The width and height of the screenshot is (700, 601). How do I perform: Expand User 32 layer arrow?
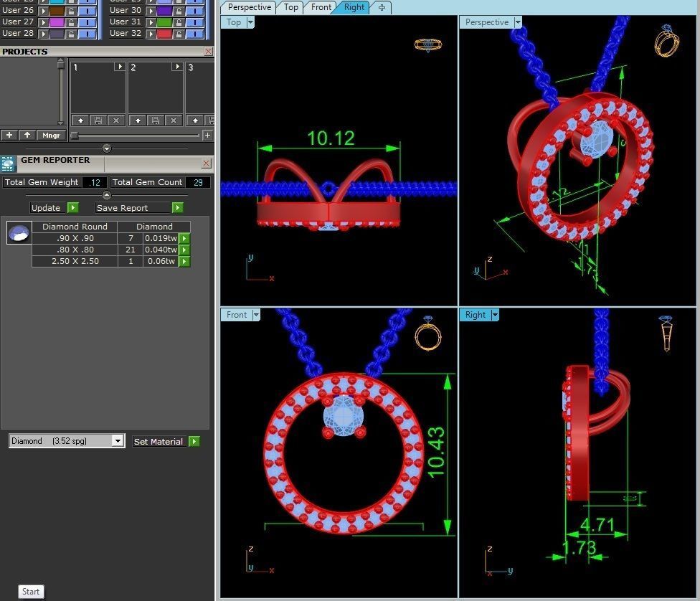point(151,34)
